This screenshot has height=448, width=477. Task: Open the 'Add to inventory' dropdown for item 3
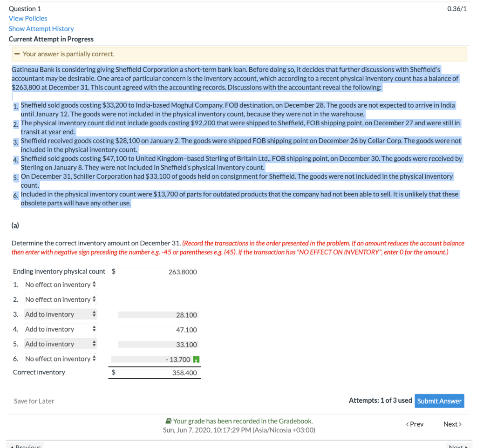click(x=60, y=314)
